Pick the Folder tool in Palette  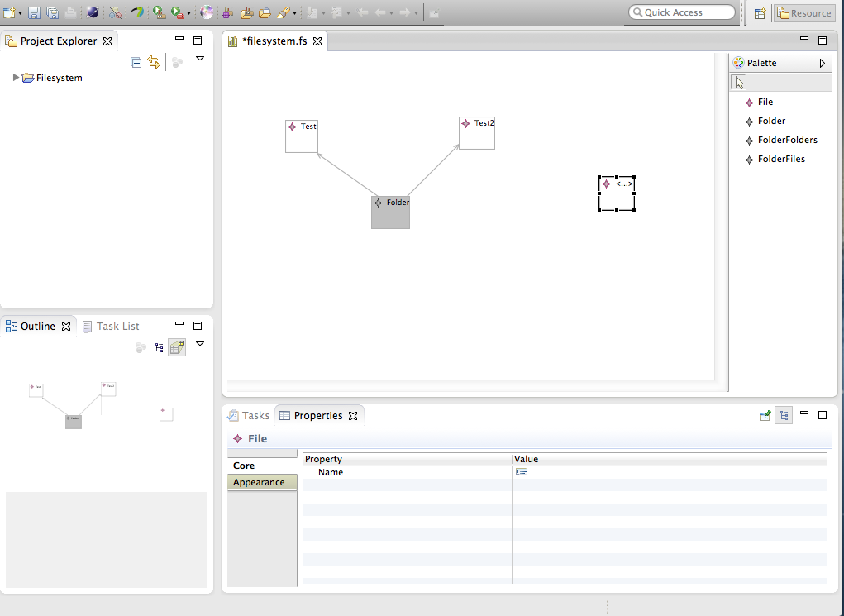click(x=765, y=122)
